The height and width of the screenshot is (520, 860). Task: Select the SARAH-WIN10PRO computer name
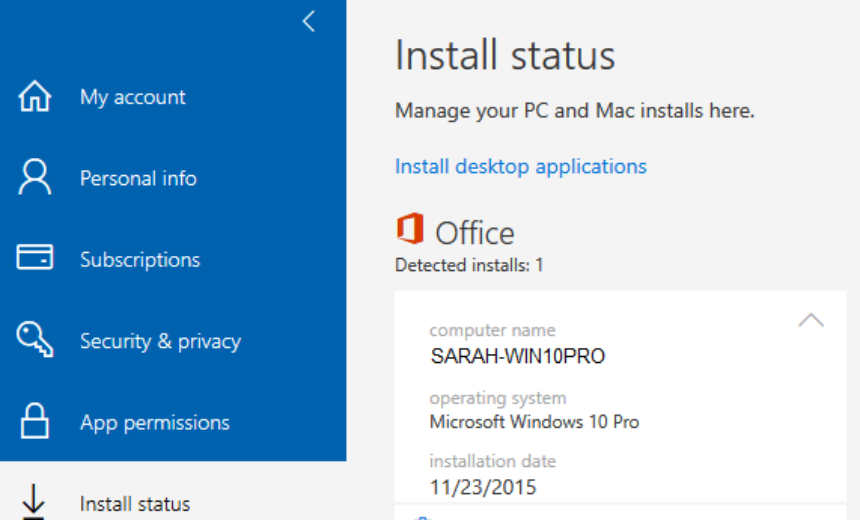(x=518, y=357)
